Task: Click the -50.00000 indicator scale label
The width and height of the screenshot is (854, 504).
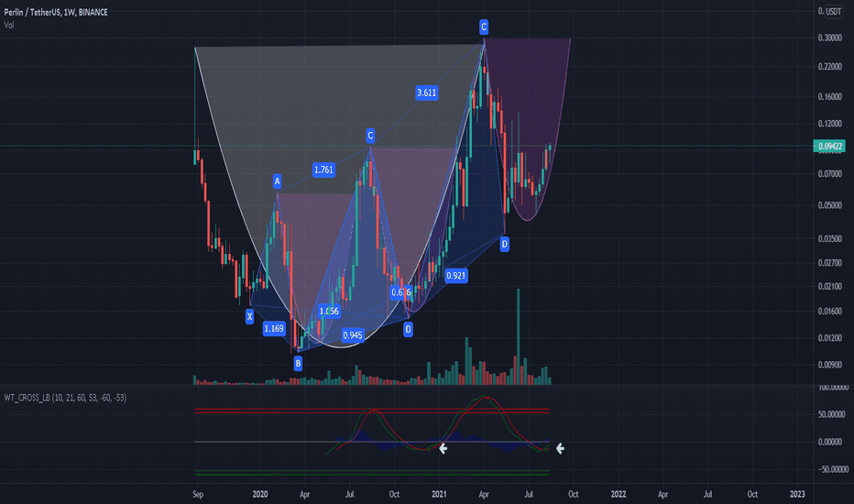Action: click(x=833, y=469)
